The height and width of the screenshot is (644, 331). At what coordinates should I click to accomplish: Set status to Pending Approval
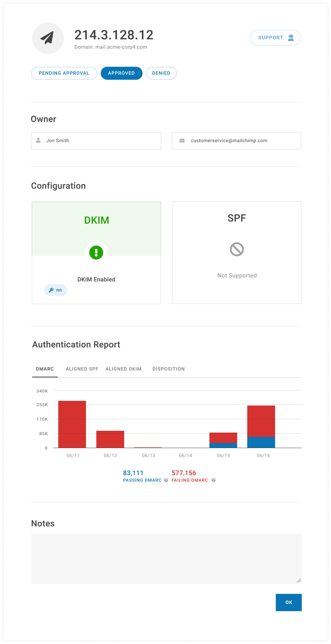[x=64, y=73]
